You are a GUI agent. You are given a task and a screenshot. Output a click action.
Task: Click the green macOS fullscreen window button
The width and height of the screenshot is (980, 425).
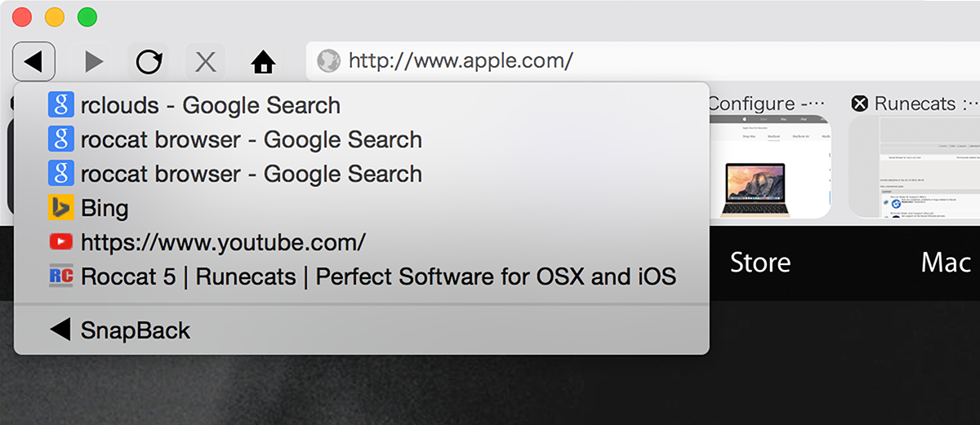coord(87,16)
